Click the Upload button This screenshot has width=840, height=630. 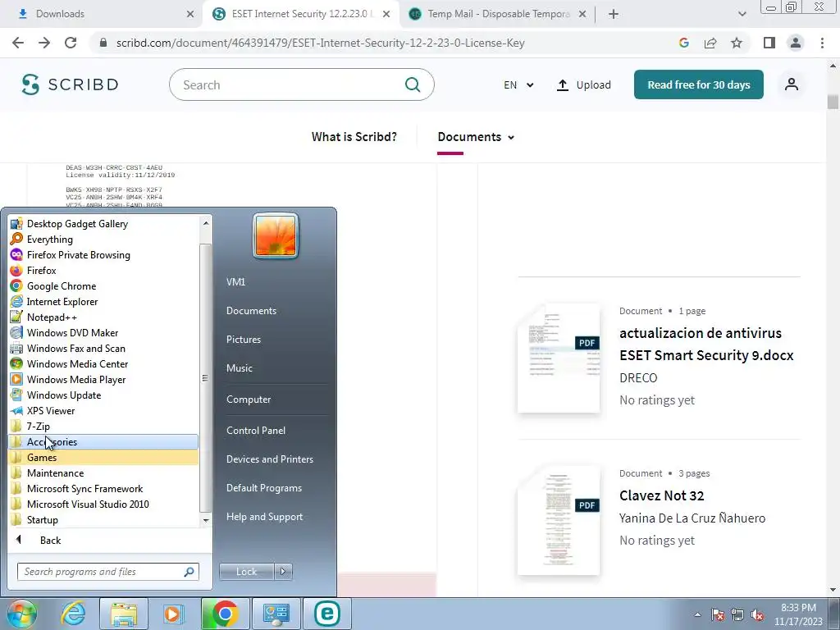tap(584, 84)
